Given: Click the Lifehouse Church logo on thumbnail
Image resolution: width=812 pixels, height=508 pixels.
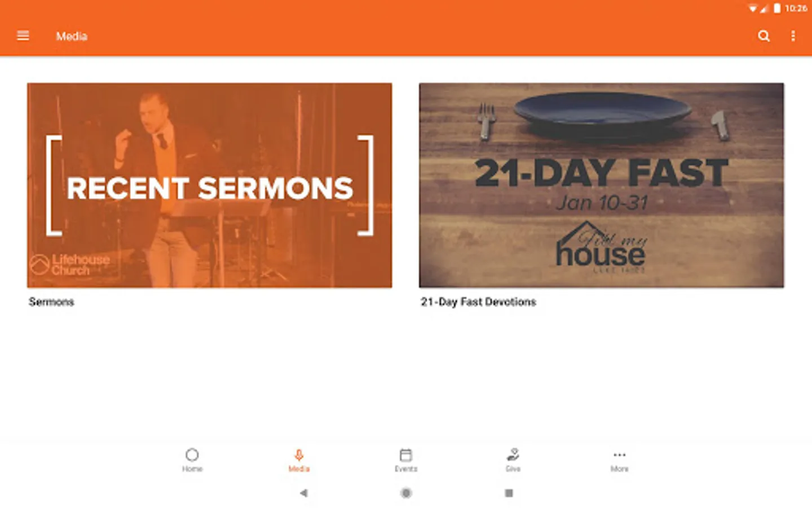Looking at the screenshot, I should coord(70,265).
